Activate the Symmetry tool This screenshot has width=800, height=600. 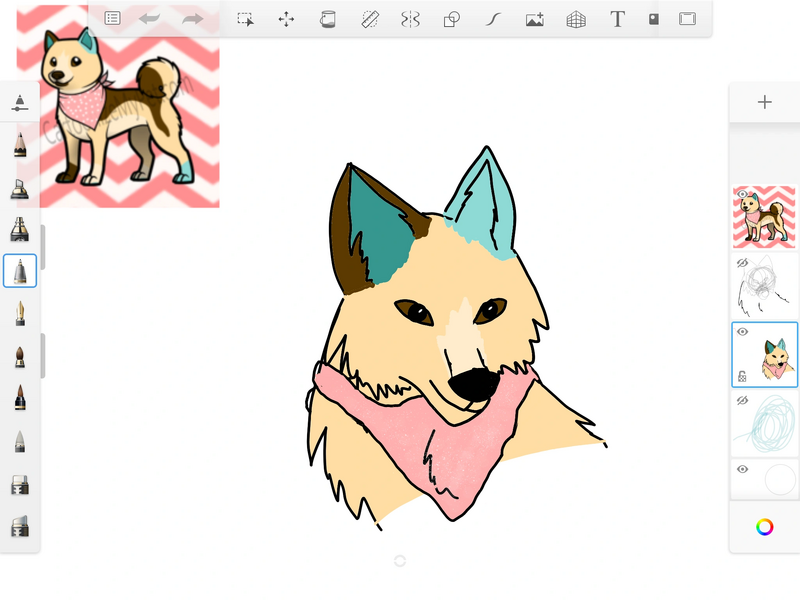tap(410, 19)
